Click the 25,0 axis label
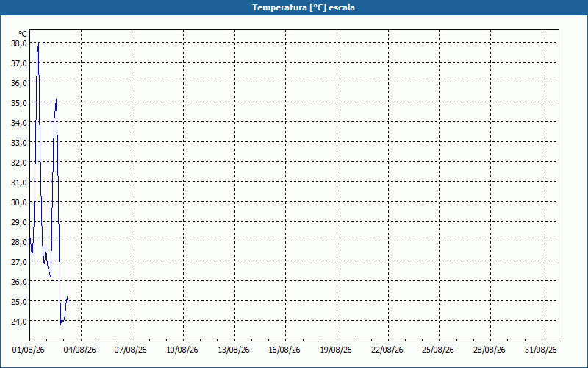 [x=19, y=302]
